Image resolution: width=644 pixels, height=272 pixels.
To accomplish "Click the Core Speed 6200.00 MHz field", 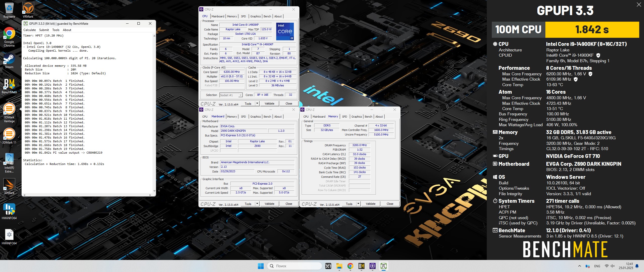I will tap(232, 72).
